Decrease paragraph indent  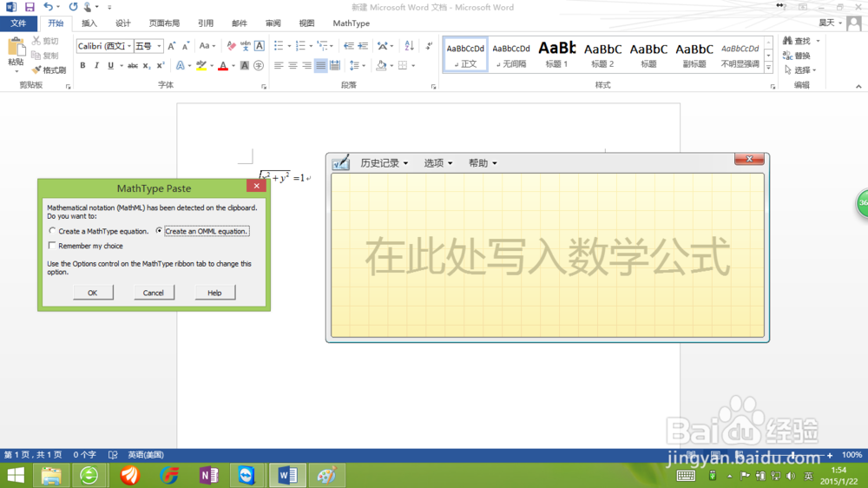click(348, 46)
